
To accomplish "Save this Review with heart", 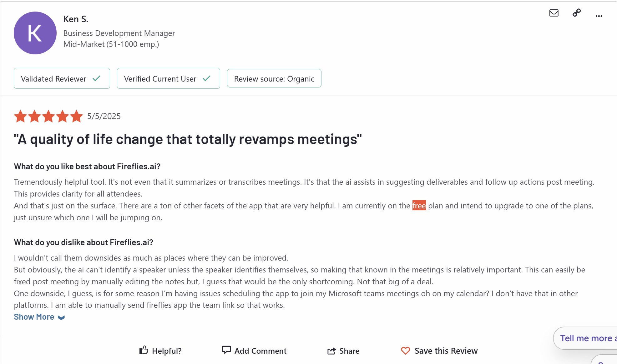I will click(439, 351).
